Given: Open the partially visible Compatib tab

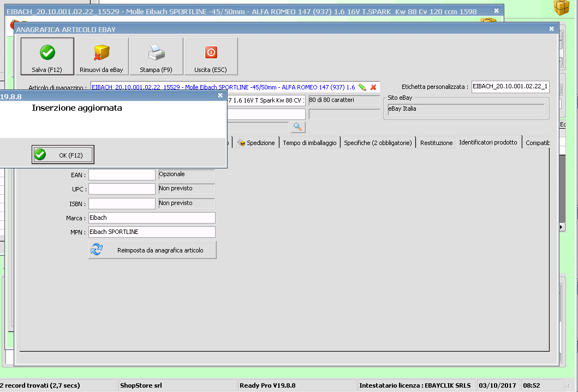Looking at the screenshot, I should pos(537,143).
